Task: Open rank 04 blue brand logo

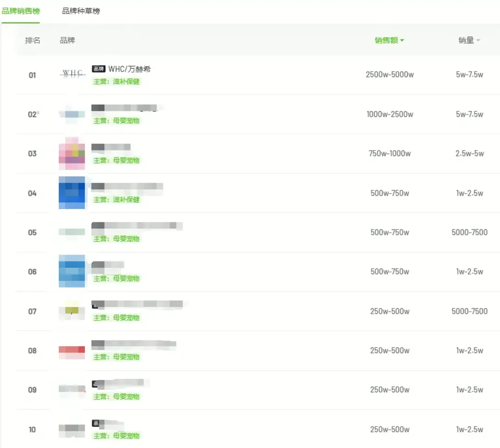Action: point(72,193)
